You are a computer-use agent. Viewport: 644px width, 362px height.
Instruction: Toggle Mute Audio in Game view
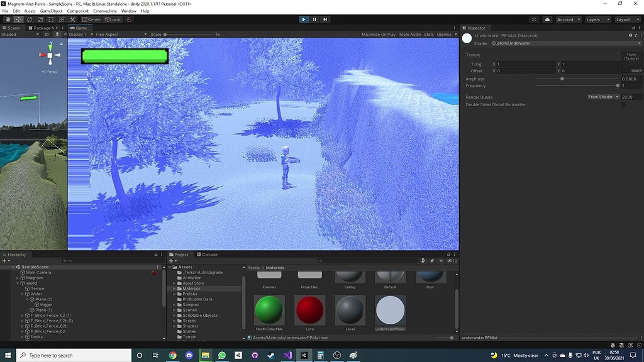click(x=409, y=34)
